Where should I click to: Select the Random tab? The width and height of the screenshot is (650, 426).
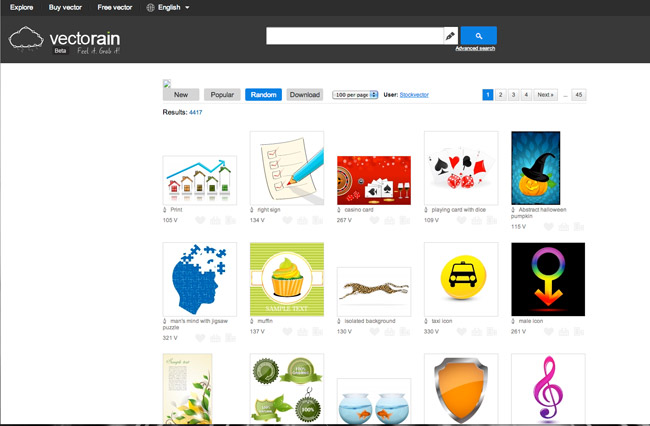point(263,94)
